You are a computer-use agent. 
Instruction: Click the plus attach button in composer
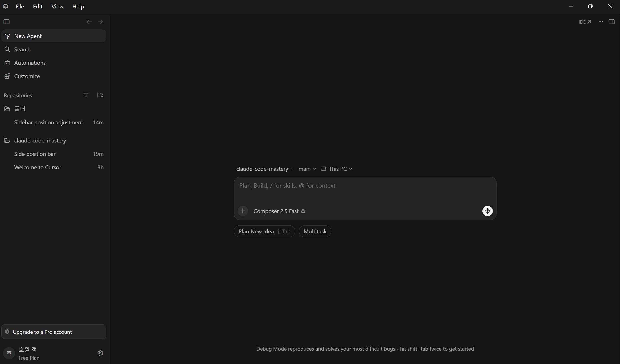(x=243, y=211)
